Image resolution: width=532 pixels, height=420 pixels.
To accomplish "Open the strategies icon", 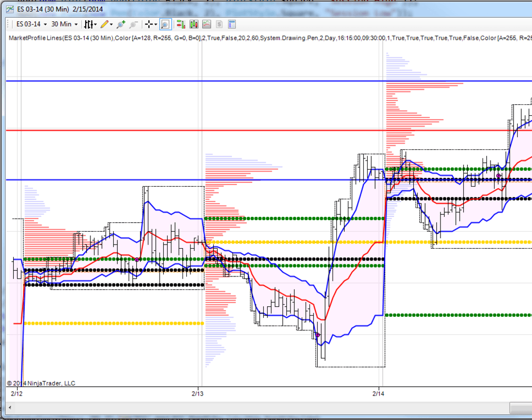I will pos(219,24).
